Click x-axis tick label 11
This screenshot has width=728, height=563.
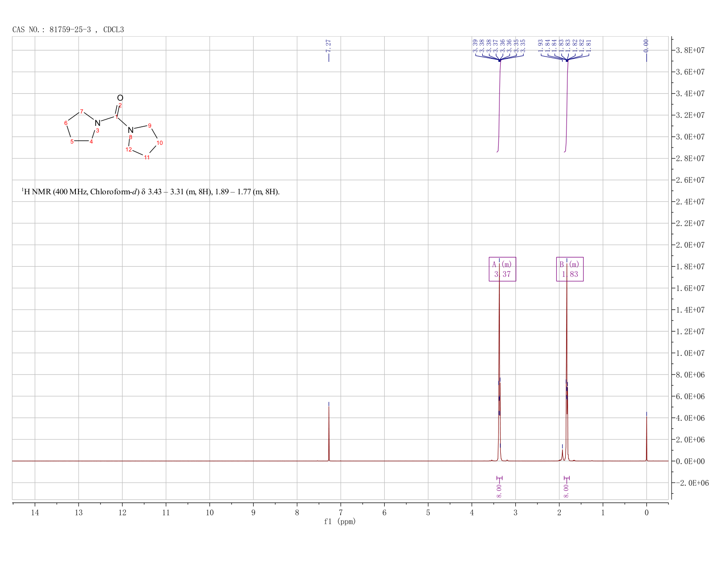pyautogui.click(x=166, y=513)
